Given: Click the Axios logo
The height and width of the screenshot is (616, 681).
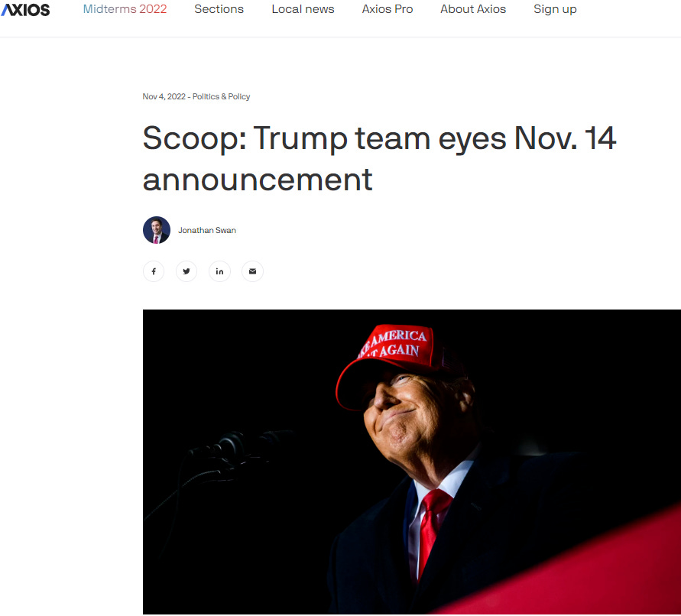Looking at the screenshot, I should click(x=25, y=10).
